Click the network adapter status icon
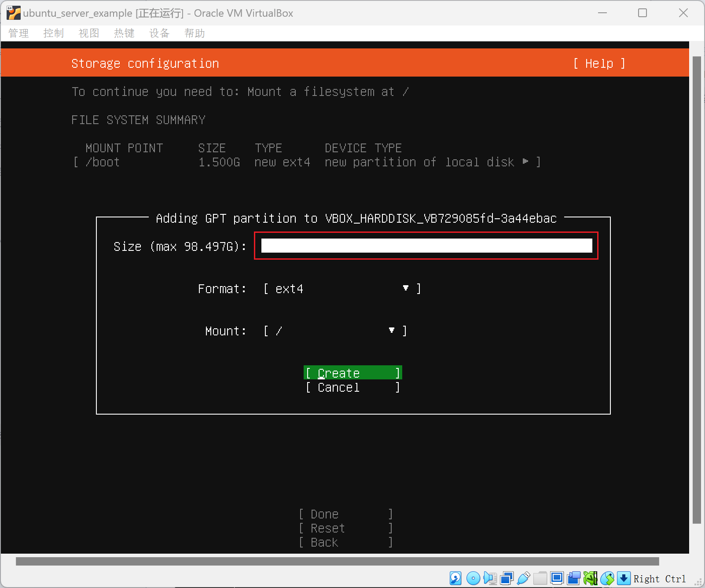 [507, 578]
